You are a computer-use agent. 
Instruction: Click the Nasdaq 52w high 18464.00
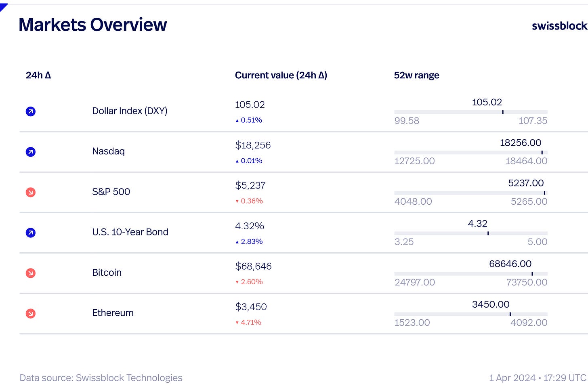pos(527,161)
